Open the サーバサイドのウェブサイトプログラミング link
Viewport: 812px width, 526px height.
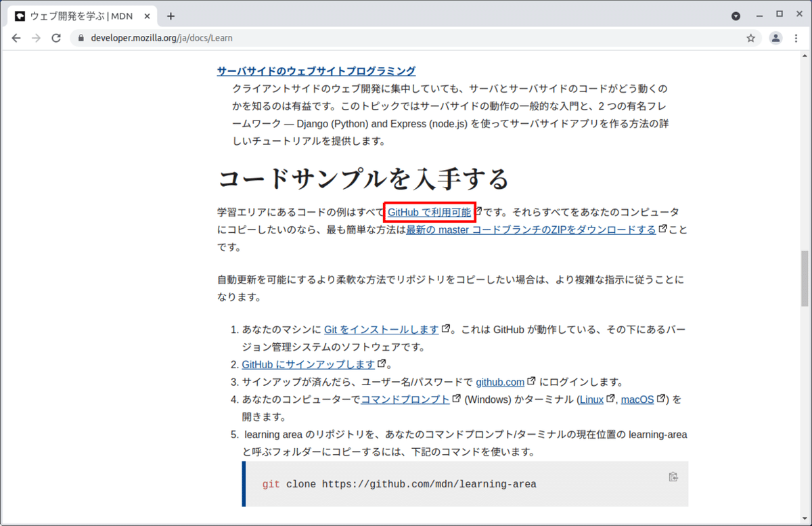(x=315, y=70)
